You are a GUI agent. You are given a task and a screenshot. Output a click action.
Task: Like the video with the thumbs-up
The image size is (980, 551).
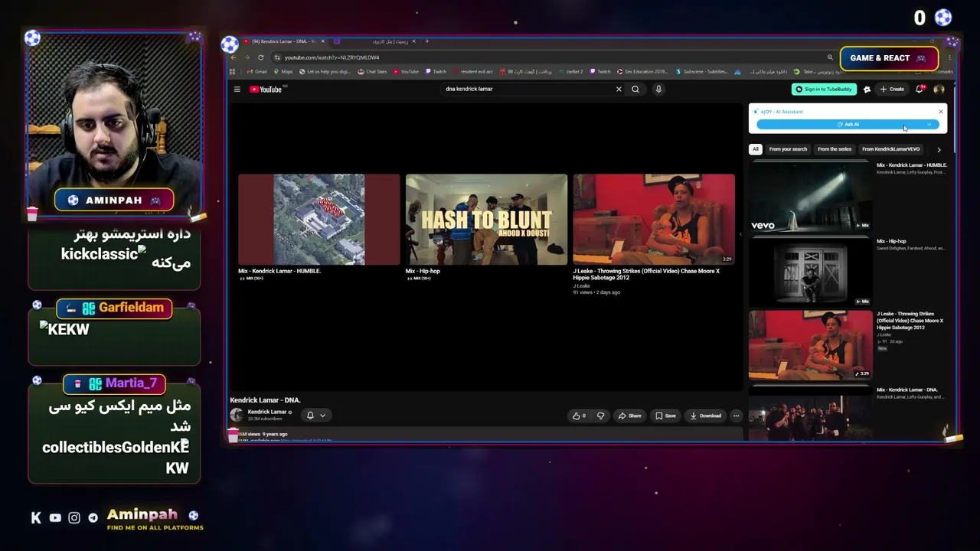coord(579,416)
